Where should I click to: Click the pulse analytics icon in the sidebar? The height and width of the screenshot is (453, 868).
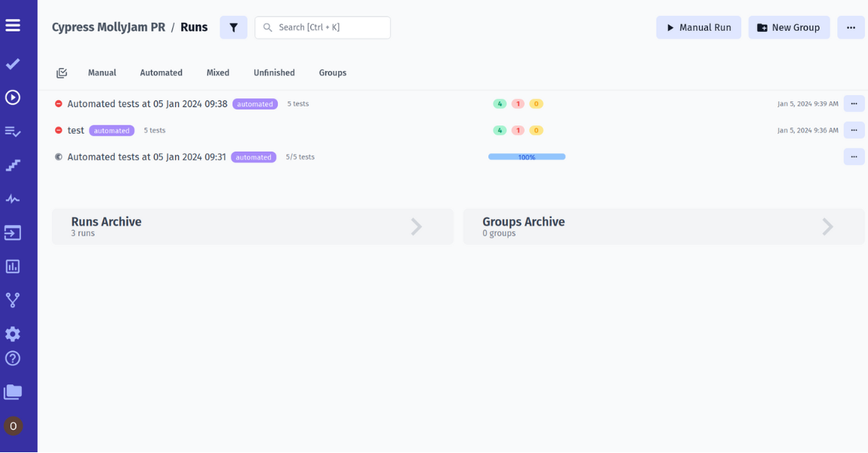[x=12, y=199]
